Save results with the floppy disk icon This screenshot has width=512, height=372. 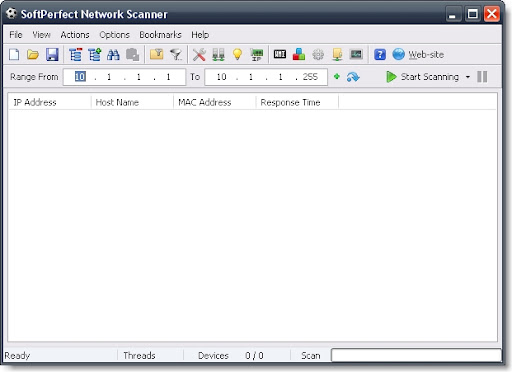point(52,54)
